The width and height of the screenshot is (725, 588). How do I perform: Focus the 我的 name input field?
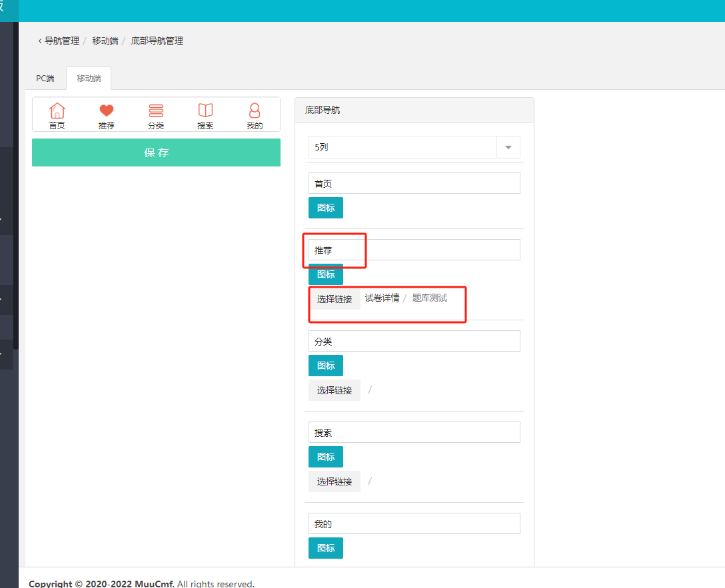414,524
